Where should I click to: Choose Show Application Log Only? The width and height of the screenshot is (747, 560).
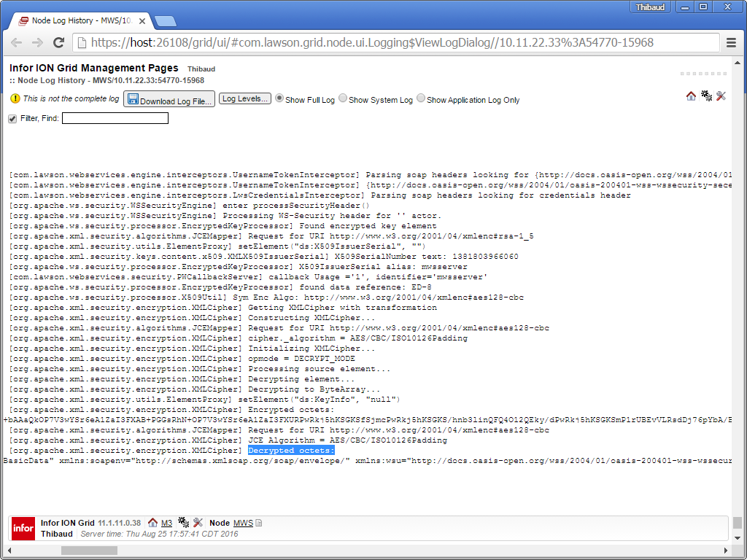coord(421,99)
